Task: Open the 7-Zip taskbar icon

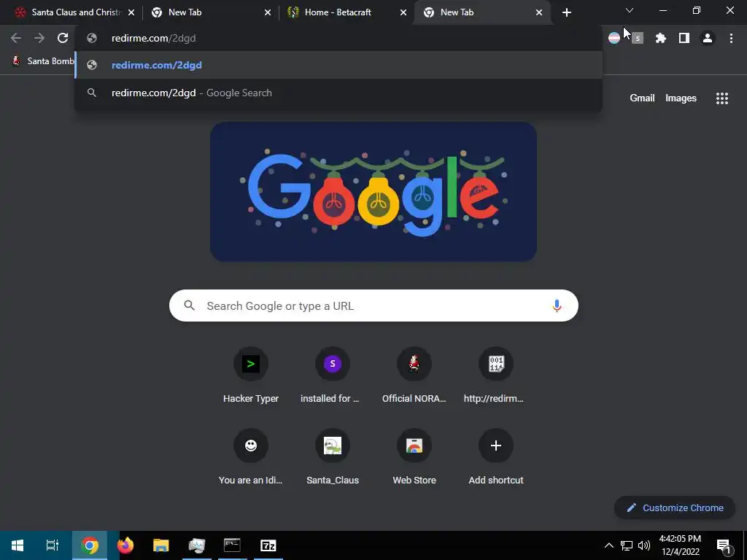Action: pyautogui.click(x=268, y=545)
